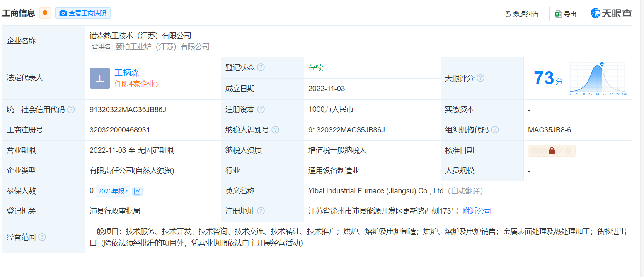Click 通用设备制造业 industry text
644x277 pixels.
334,171
